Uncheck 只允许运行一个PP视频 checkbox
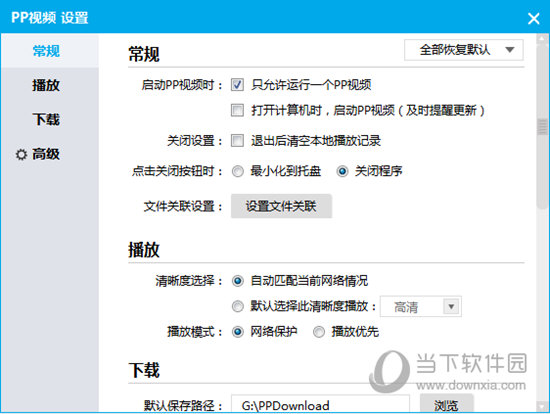The image size is (550, 414). click(237, 85)
